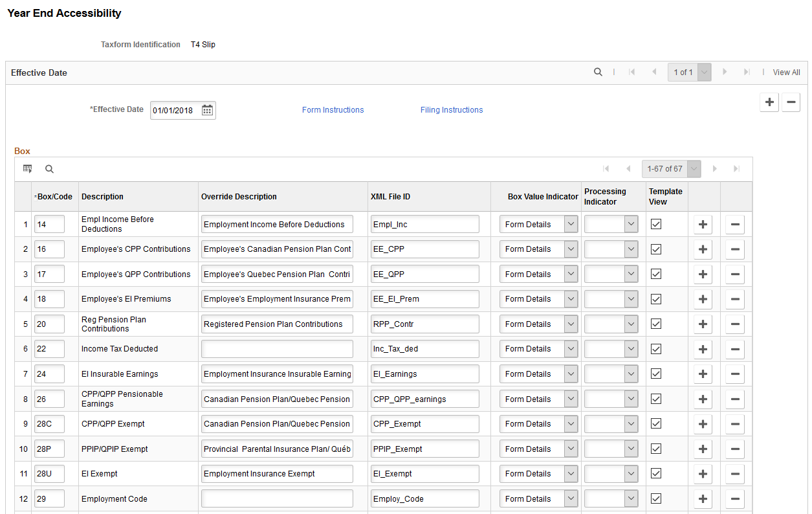Click the Template View column header

[x=666, y=197]
